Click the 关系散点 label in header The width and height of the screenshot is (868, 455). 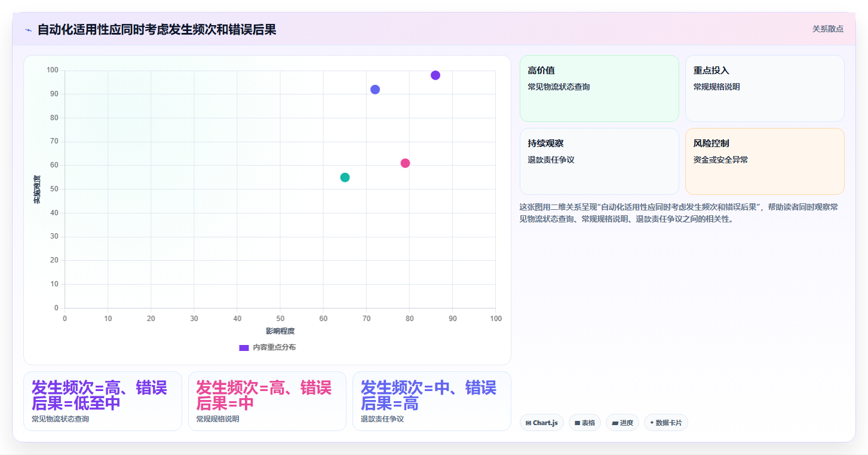(x=827, y=29)
